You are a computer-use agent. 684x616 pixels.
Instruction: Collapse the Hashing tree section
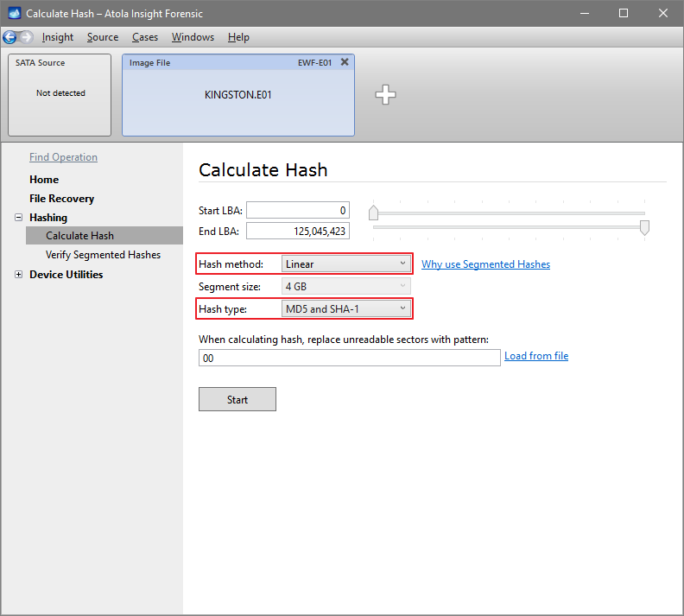[18, 218]
